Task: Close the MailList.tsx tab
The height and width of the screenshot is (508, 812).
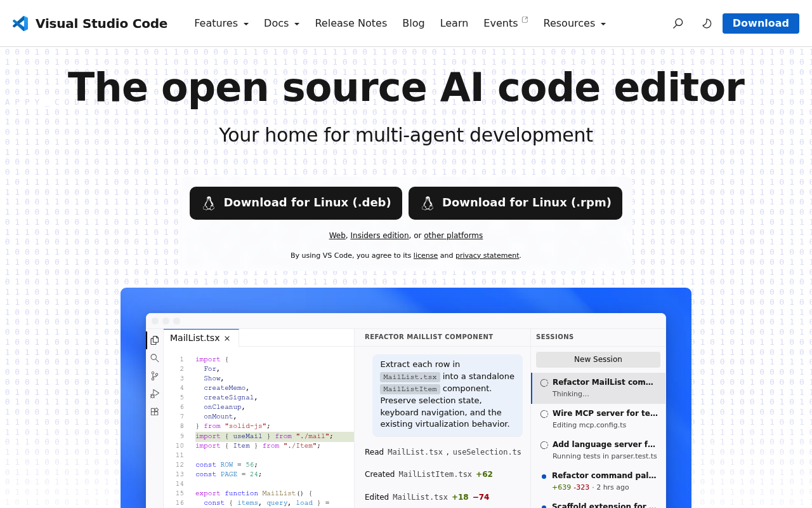Action: coord(227,338)
